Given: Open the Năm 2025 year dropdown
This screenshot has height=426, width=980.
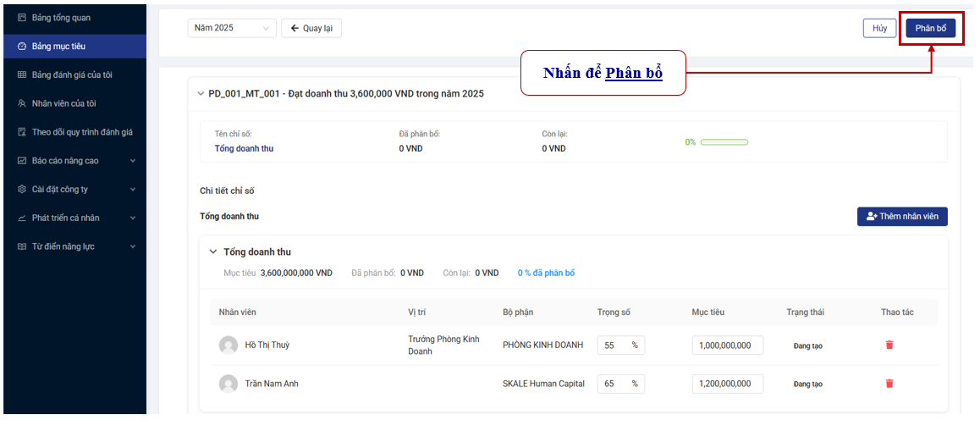Looking at the screenshot, I should tap(232, 28).
